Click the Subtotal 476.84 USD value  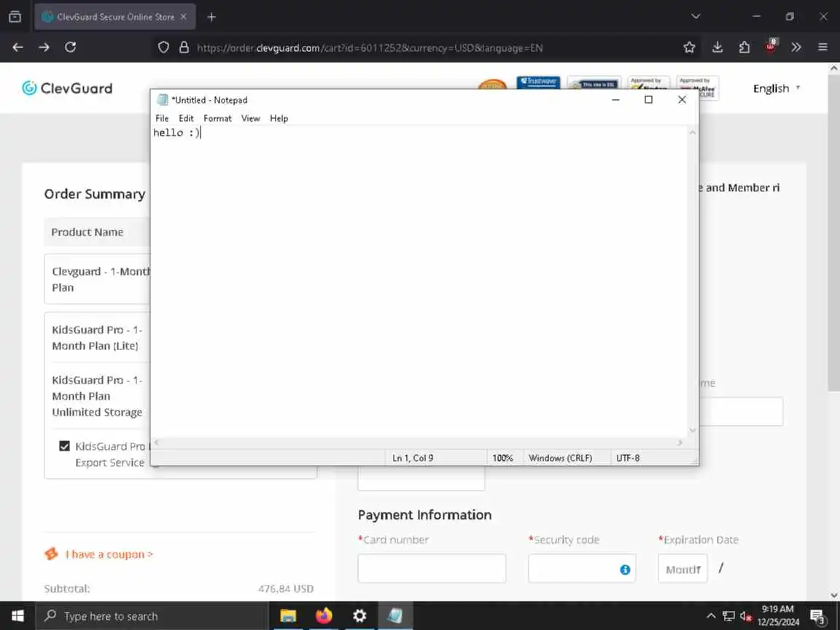tap(286, 588)
